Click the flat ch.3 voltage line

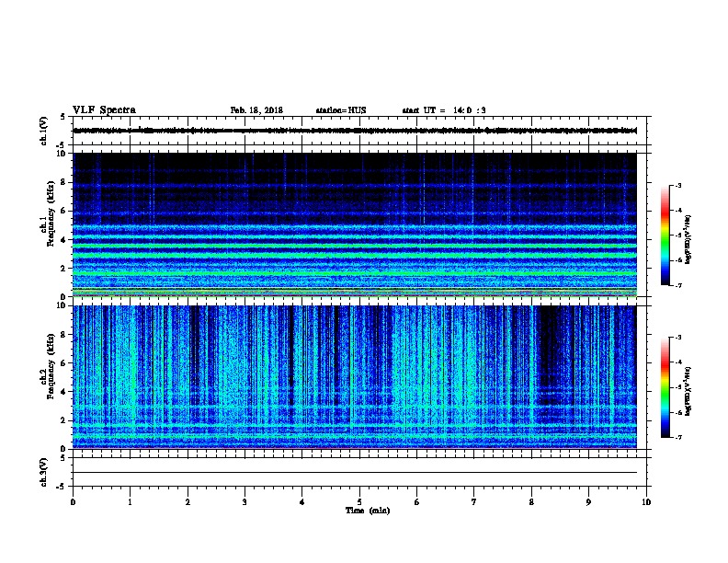point(355,473)
